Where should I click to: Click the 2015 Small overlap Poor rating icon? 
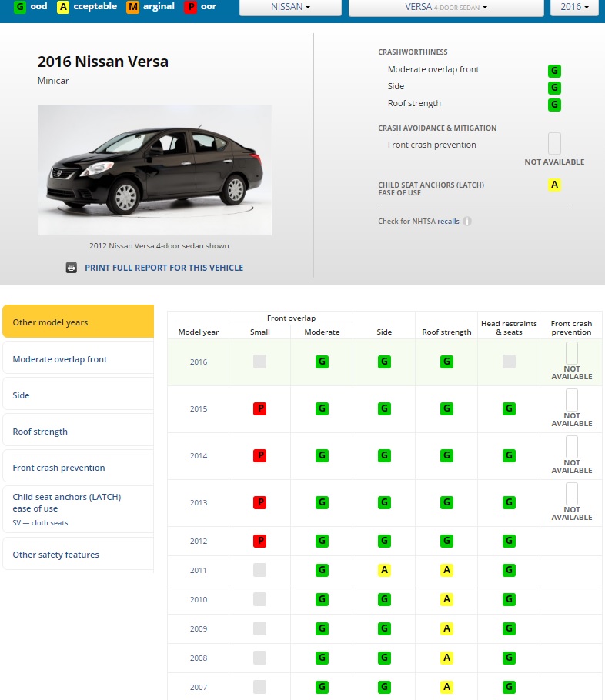pos(259,408)
